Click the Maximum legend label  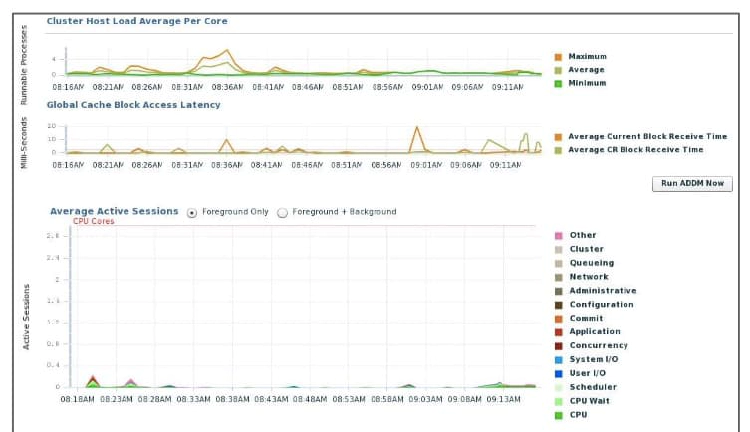[x=587, y=56]
